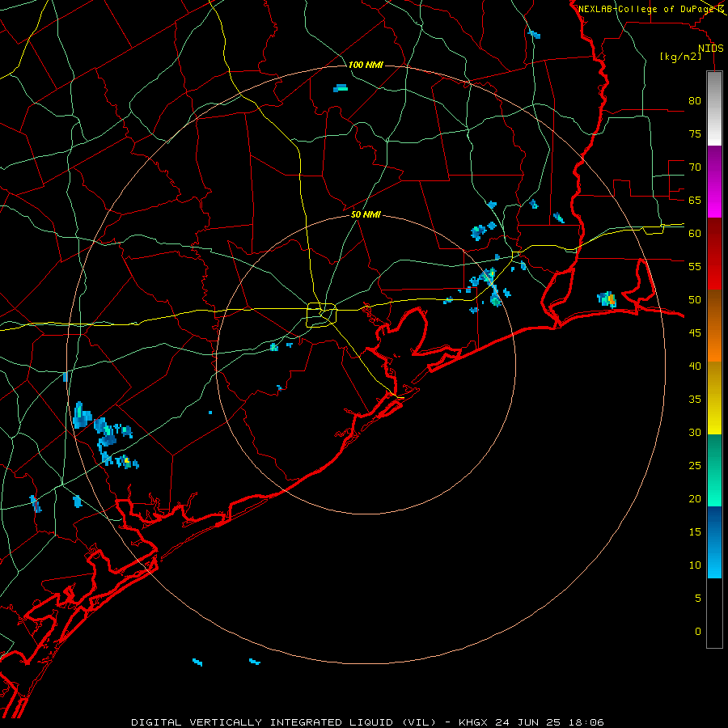
Task: Click the "15" value on the VIL scale
Action: [695, 532]
